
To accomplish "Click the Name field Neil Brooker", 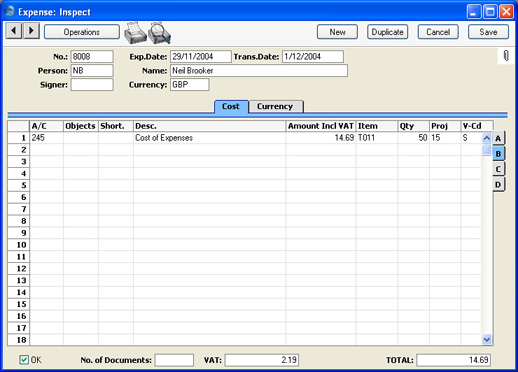I will [x=259, y=71].
